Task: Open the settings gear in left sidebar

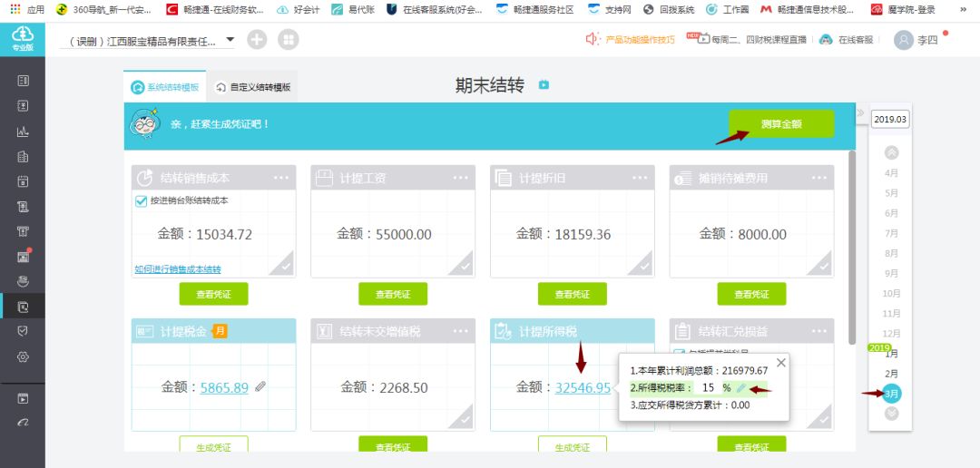Action: (23, 356)
